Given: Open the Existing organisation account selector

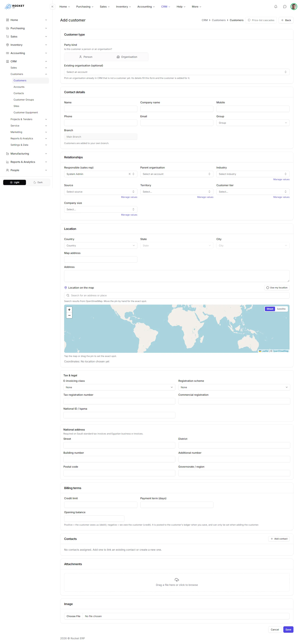Looking at the screenshot, I should 177,72.
